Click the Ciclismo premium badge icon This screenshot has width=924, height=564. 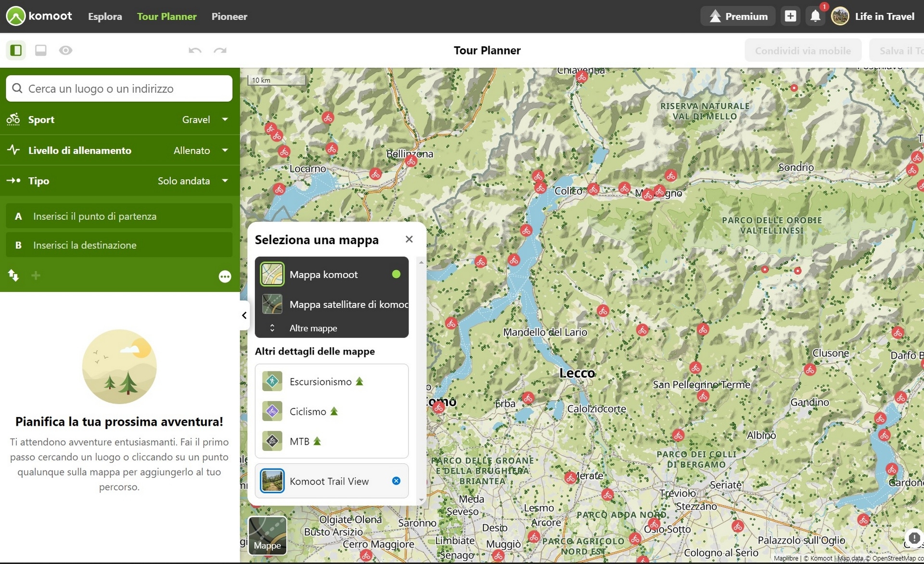pos(334,411)
